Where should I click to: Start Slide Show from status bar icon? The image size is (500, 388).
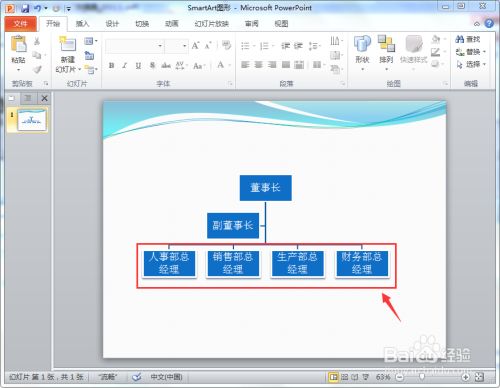pos(366,377)
